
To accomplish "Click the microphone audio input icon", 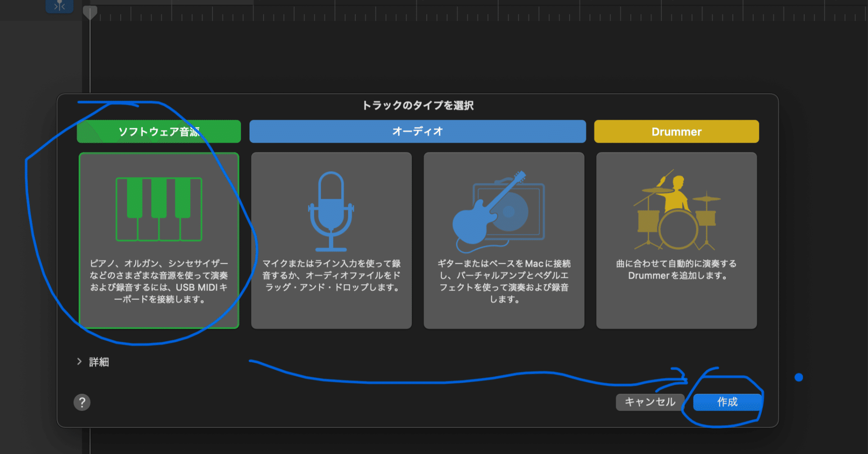I will click(x=331, y=211).
